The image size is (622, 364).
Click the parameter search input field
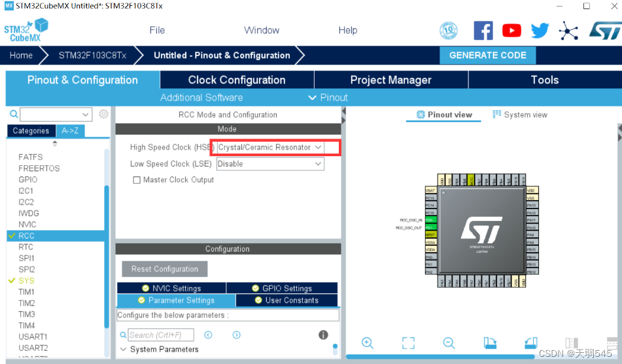click(x=162, y=335)
